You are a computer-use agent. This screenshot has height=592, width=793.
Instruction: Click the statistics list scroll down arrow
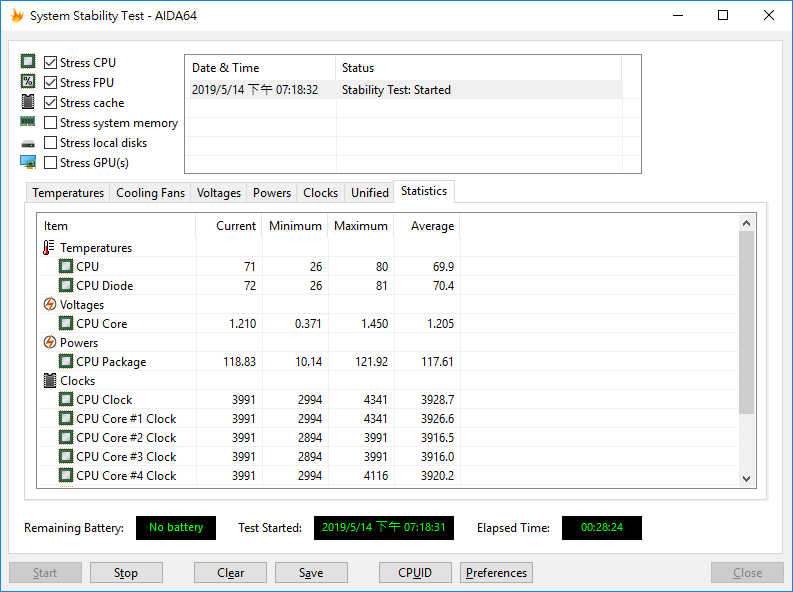click(746, 478)
